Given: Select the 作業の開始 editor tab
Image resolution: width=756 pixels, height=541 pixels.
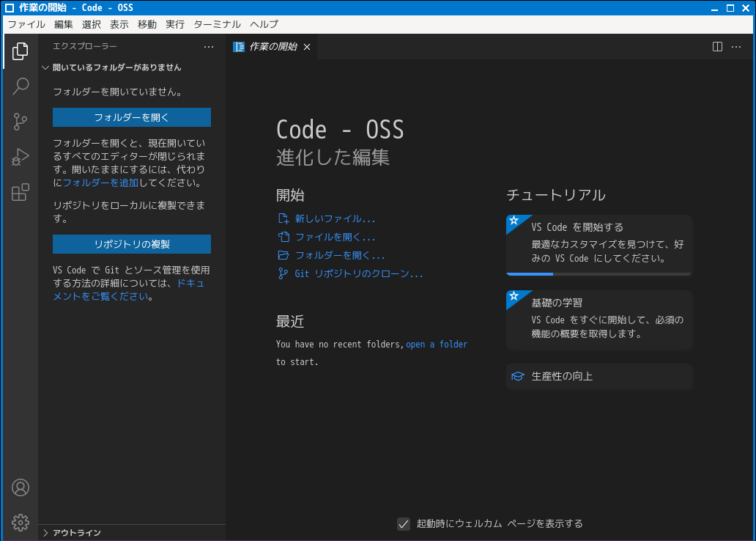Looking at the screenshot, I should click(x=272, y=47).
